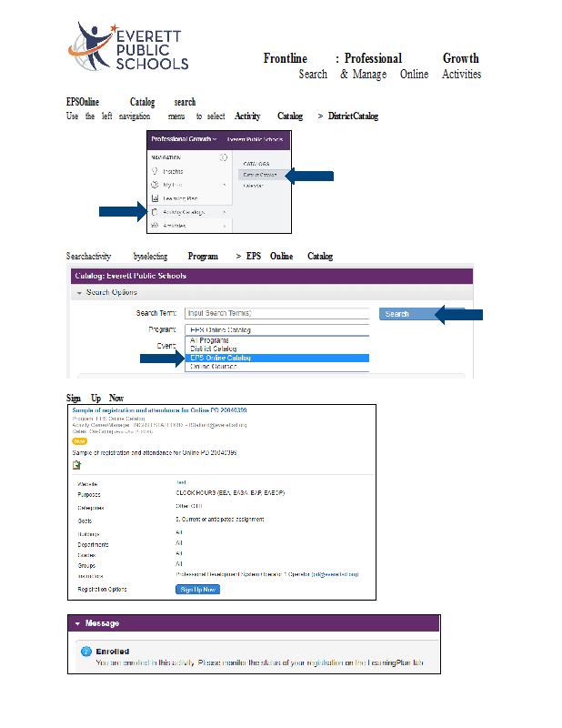Select All Programs in Program list
Viewport: 562px width, 728px height.
pos(209,340)
